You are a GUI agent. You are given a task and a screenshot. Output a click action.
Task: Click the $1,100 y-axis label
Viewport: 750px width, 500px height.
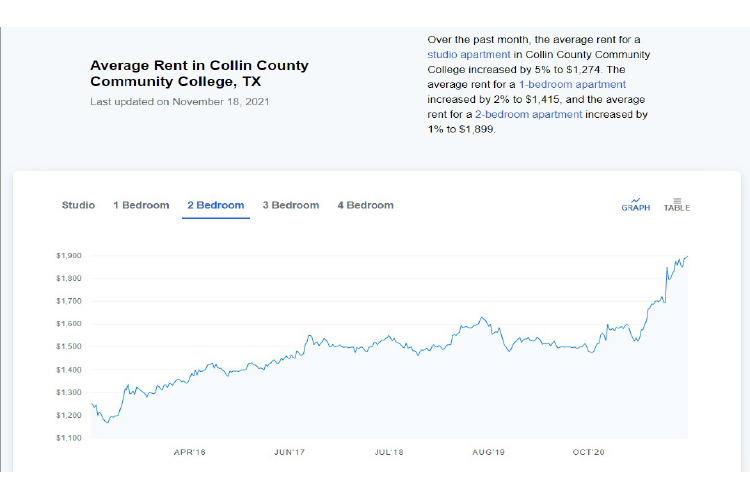[68, 438]
